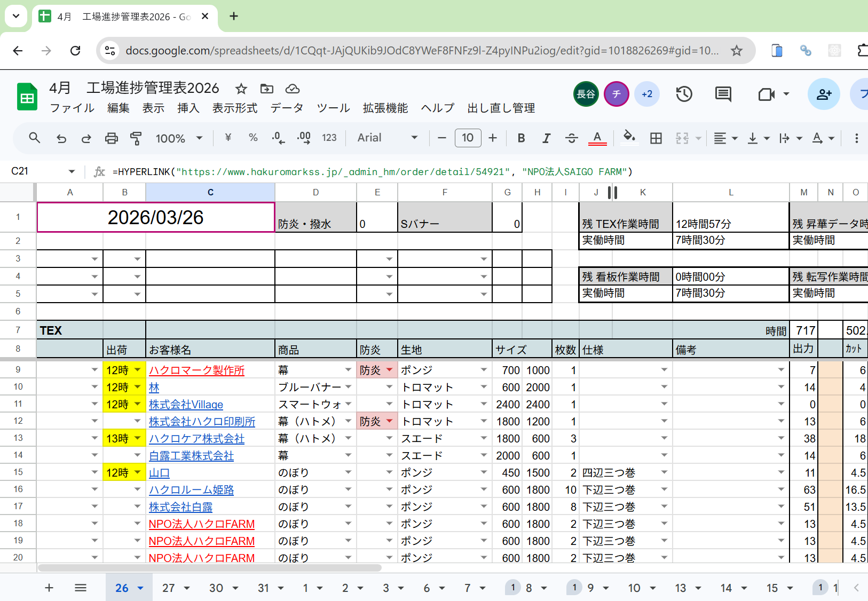Viewport: 868px width, 601px height.
Task: Increase font size plus button
Action: coord(493,138)
